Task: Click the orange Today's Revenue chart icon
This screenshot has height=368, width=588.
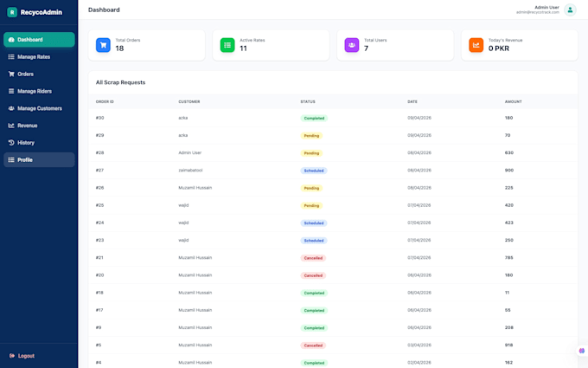Action: [476, 45]
